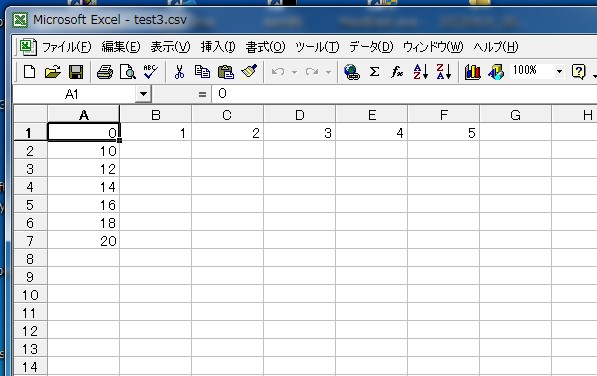Click the A1 Name Box field
The width and height of the screenshot is (597, 376).
[x=74, y=94]
